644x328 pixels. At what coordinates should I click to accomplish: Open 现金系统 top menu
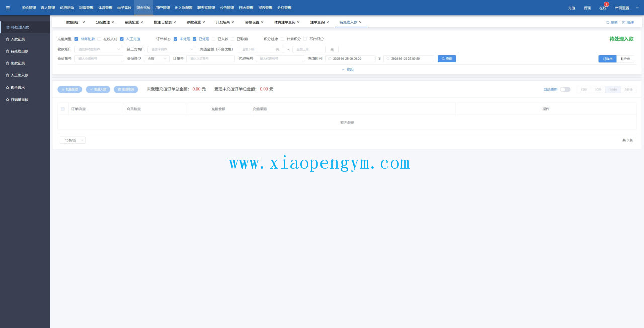(x=143, y=8)
